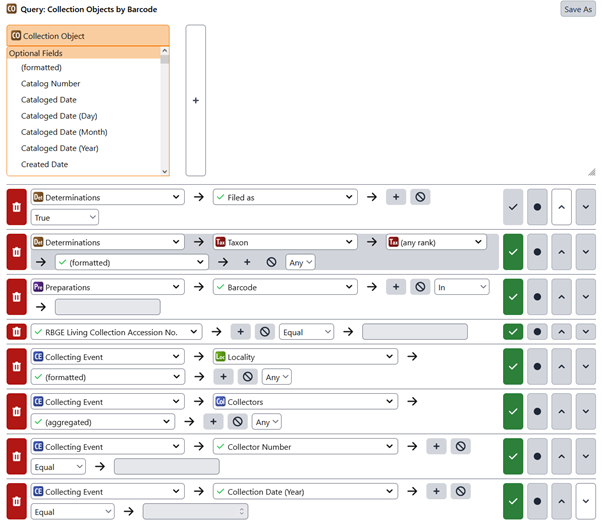Open RBGE Living Collection Accession No. dropdown
Screen dimensions: 602x526
click(x=116, y=332)
